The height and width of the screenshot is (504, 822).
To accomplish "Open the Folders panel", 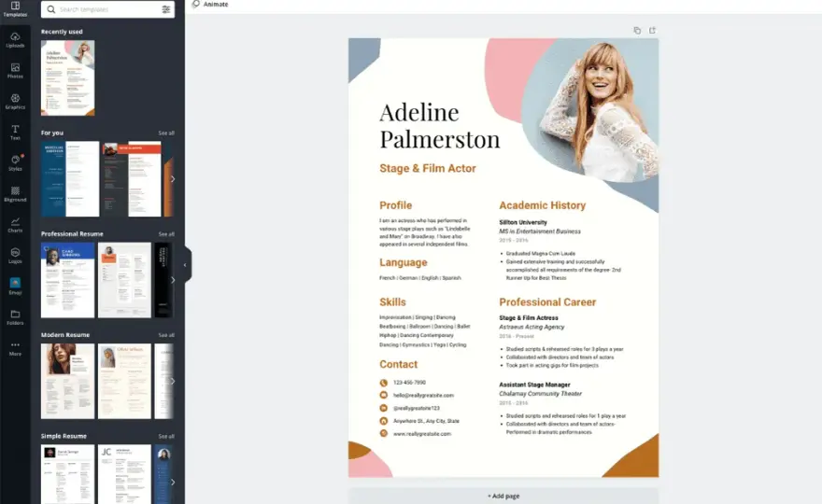I will pos(15,317).
